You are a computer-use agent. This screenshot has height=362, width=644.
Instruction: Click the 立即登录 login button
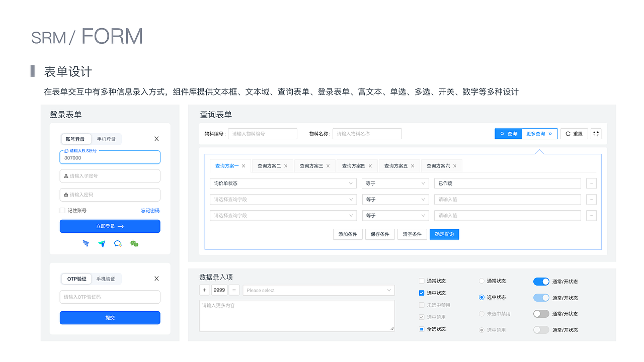point(110,226)
